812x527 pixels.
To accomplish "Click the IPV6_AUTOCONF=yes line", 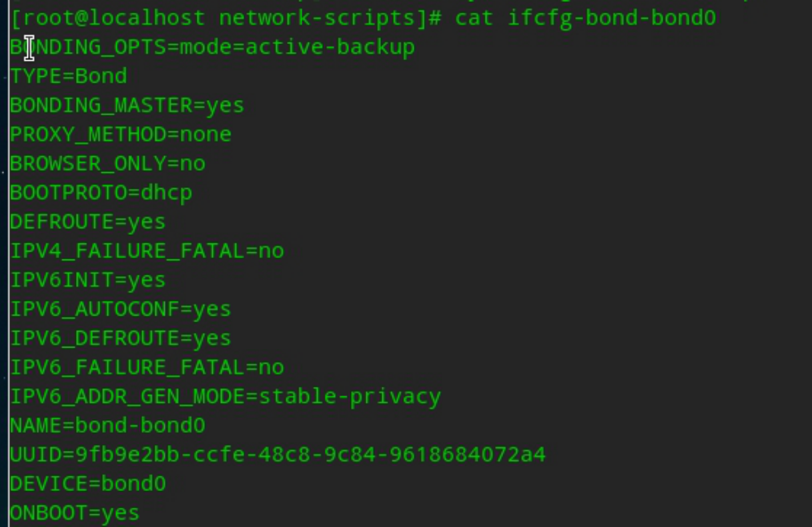I will click(x=120, y=310).
